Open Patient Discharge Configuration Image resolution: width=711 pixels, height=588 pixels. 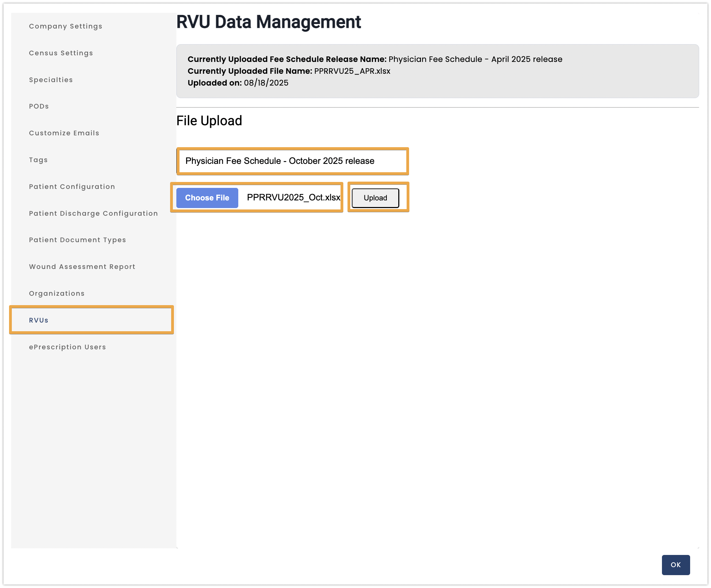click(93, 213)
